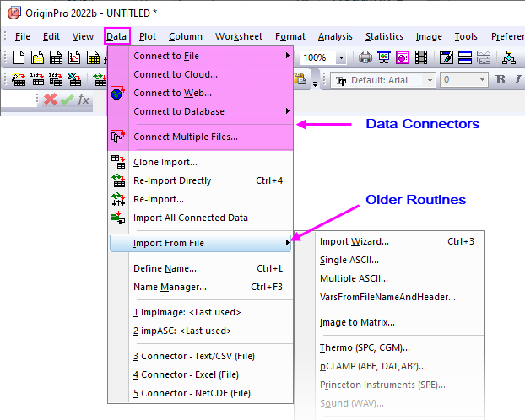The image size is (525, 420).
Task: Select Clone Import...
Action: pyautogui.click(x=200, y=162)
